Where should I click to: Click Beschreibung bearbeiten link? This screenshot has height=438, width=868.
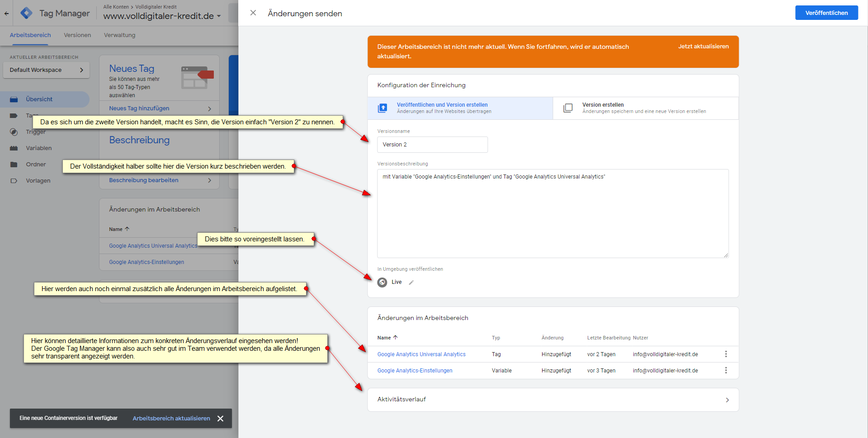(x=143, y=180)
